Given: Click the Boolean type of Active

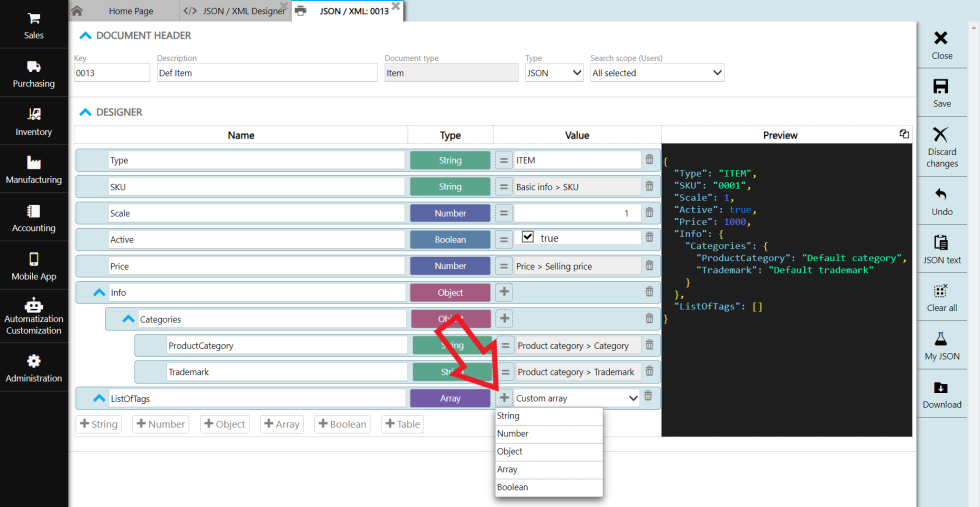Looking at the screenshot, I should pos(450,239).
